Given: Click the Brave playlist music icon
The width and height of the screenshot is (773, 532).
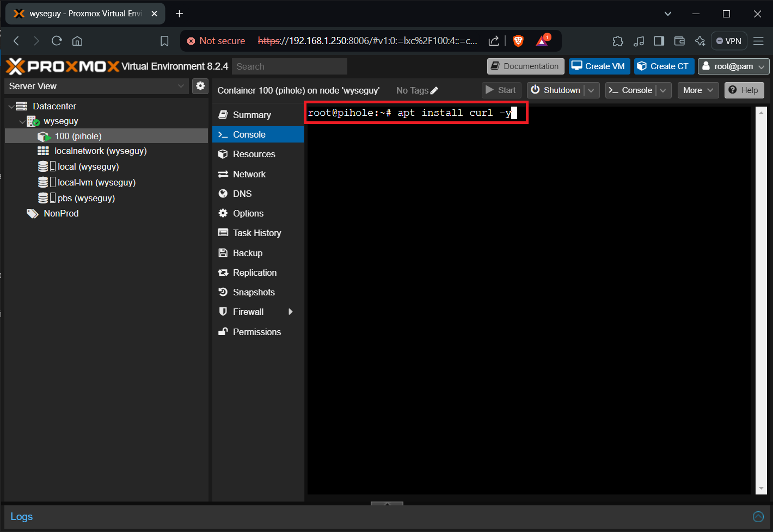Looking at the screenshot, I should click(x=639, y=41).
